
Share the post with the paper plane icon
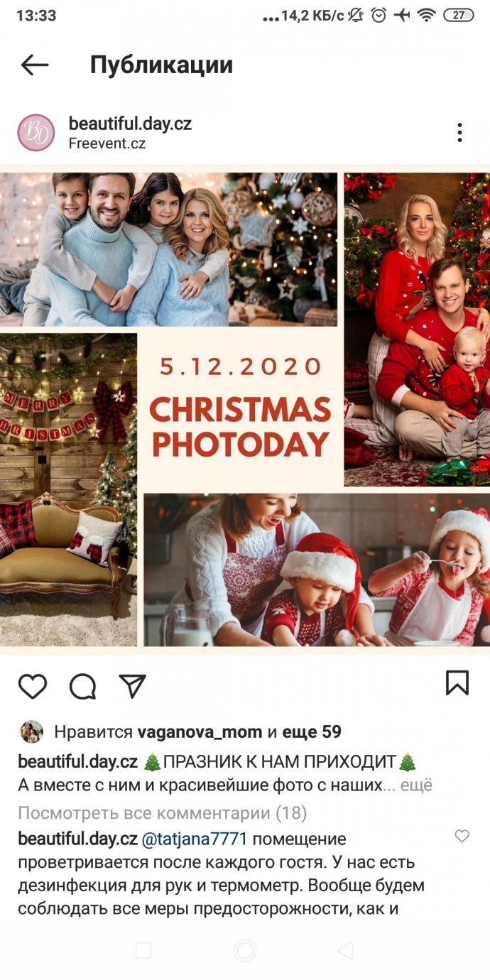133,685
